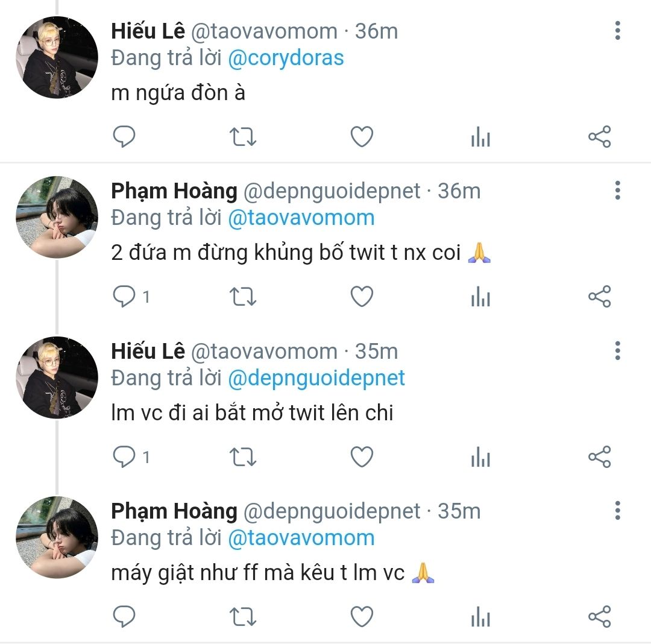Reply to the "máy giật như ff" tweet
651x644 pixels.
[124, 617]
